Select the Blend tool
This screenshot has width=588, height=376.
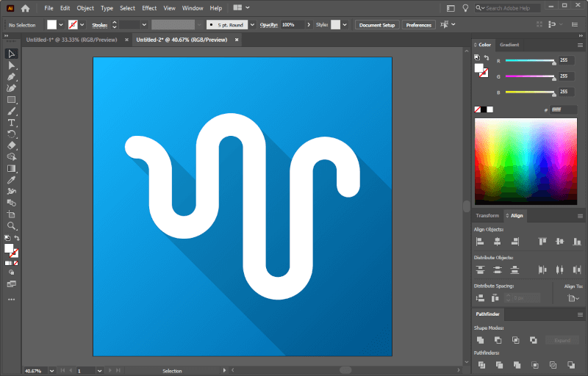(11, 203)
